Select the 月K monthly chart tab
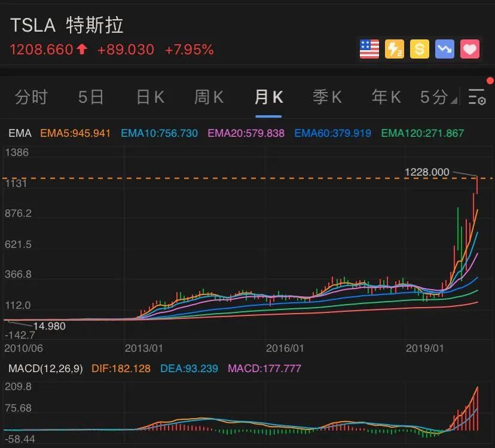 (x=268, y=97)
